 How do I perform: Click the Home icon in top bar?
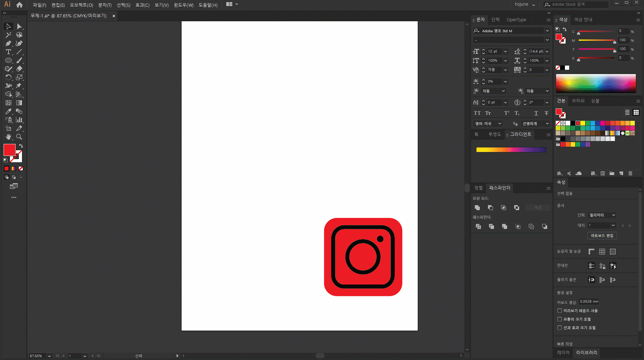pyautogui.click(x=20, y=5)
